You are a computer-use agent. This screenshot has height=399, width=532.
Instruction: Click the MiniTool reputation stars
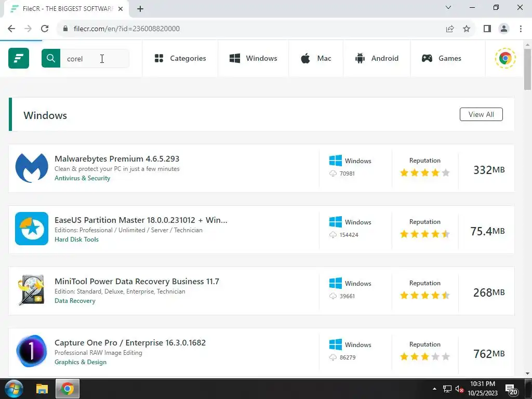pos(425,296)
